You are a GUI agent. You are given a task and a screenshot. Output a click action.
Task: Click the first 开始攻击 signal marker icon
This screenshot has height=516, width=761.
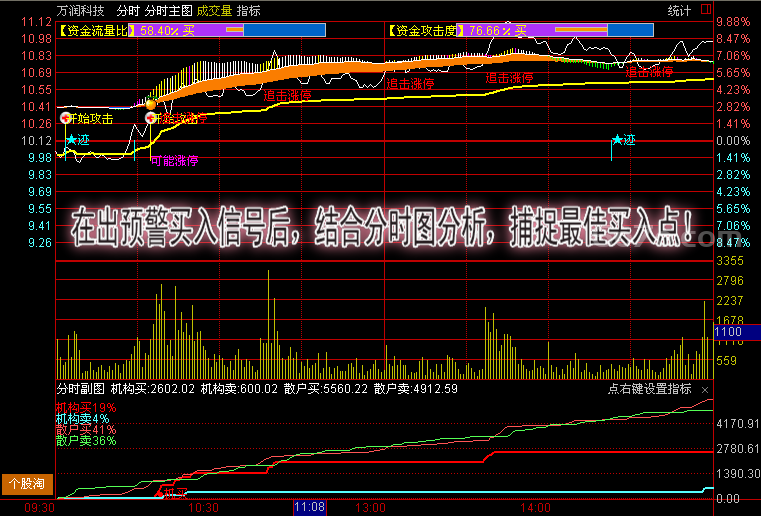pos(66,117)
